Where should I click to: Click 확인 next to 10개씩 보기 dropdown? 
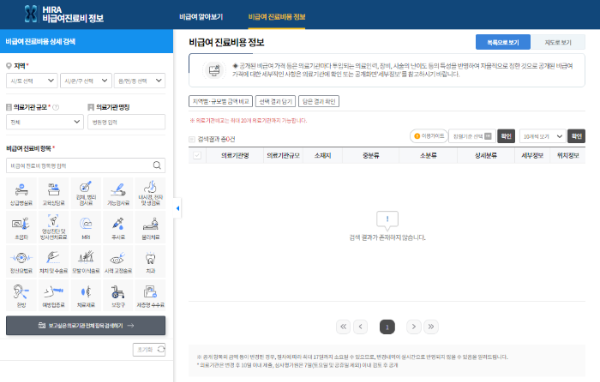click(x=576, y=136)
